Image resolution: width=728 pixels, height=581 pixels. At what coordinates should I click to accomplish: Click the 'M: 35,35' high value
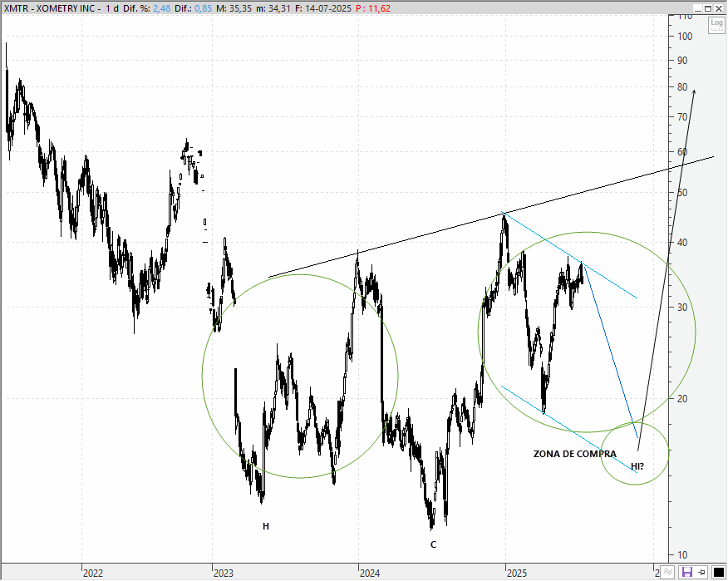click(x=234, y=8)
